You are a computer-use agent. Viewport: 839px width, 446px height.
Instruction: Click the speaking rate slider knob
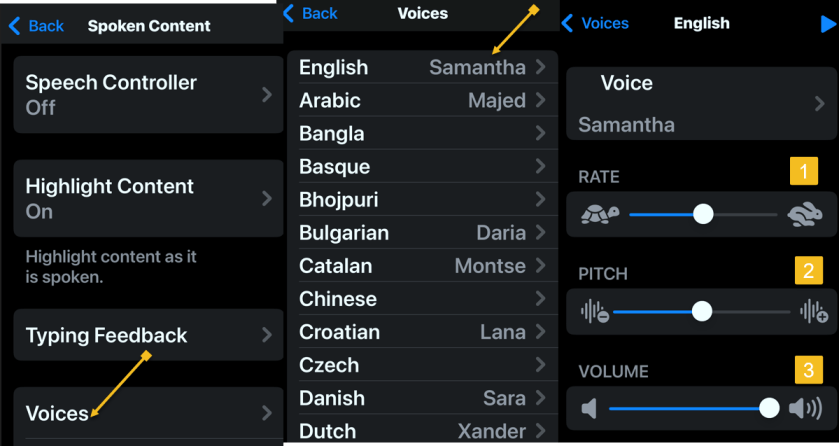[x=703, y=214]
